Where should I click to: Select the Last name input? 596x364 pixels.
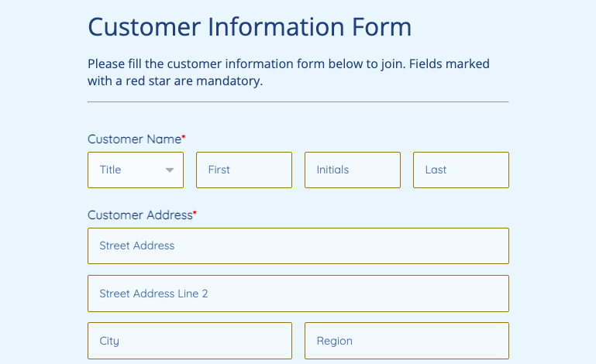460,170
